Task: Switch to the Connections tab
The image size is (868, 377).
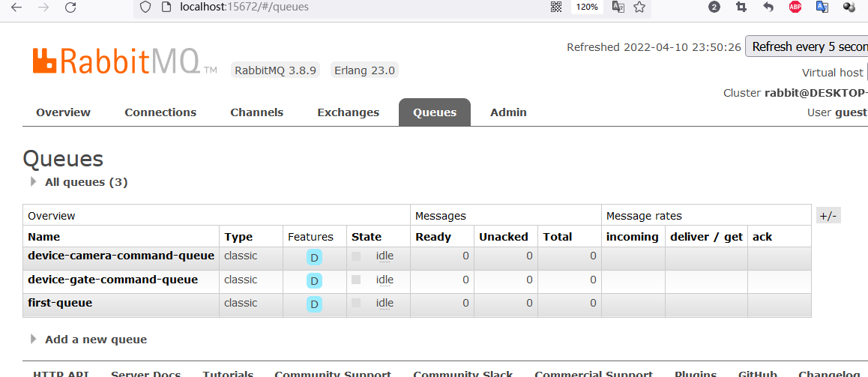Action: tap(160, 112)
